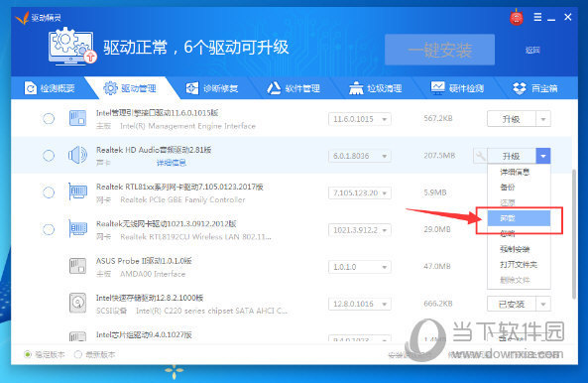The width and height of the screenshot is (588, 383).
Task: Select radio for Realtek HD Audio row
Action: coord(48,156)
